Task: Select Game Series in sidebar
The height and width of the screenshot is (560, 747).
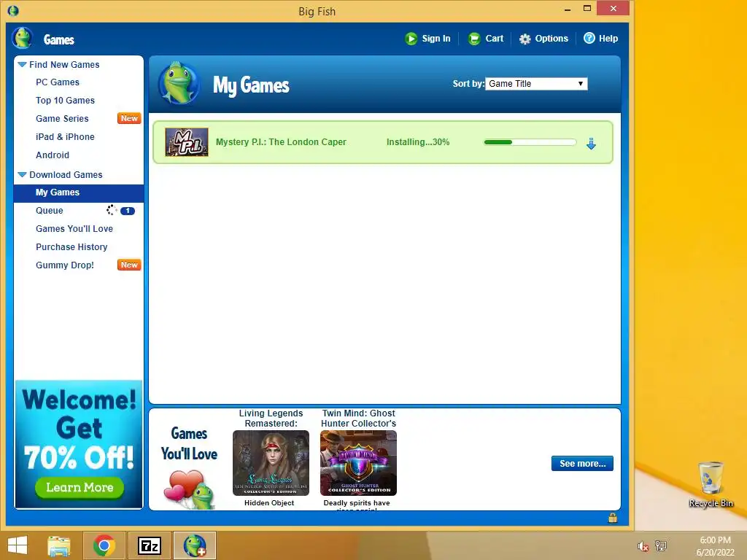Action: 63,119
